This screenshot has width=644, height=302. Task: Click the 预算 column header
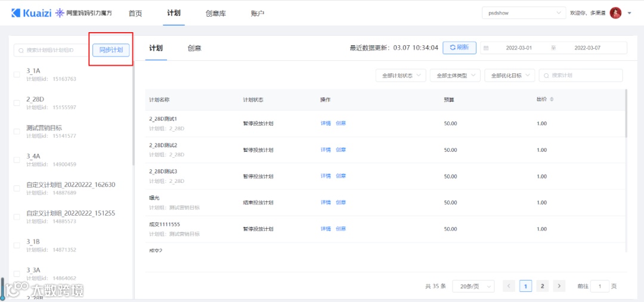[449, 100]
